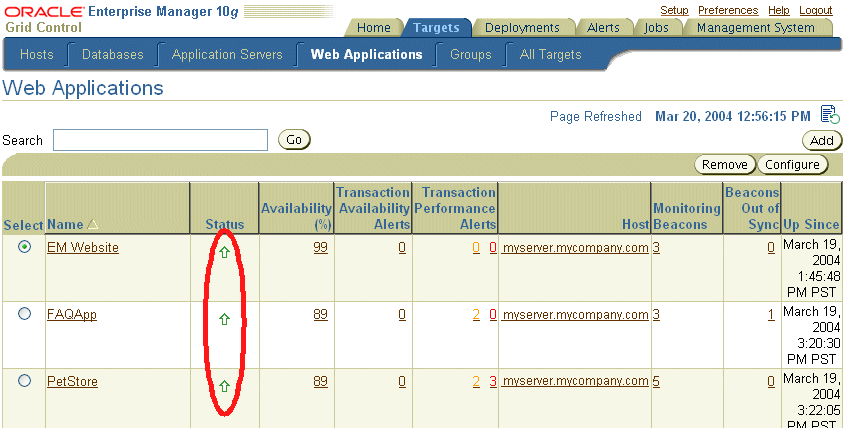Click PetStore beacons out of sync 0
The image size is (852, 428).
(x=771, y=381)
